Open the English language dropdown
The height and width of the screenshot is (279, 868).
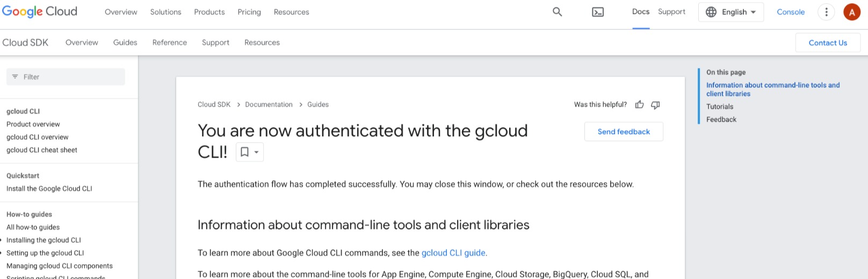tap(731, 12)
